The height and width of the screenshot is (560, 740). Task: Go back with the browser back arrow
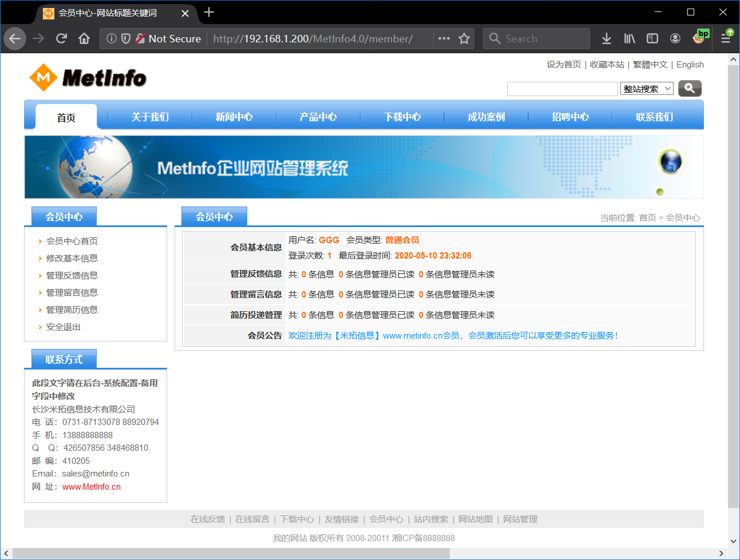pyautogui.click(x=15, y=38)
